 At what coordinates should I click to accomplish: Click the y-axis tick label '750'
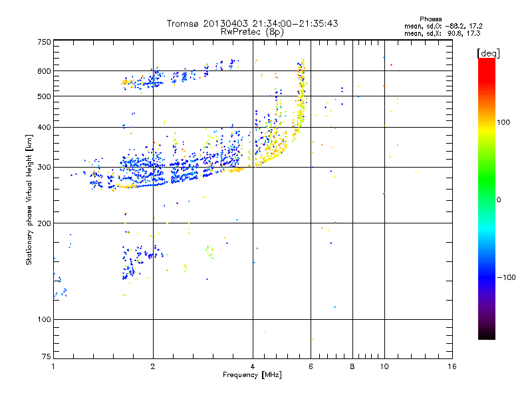(x=44, y=42)
